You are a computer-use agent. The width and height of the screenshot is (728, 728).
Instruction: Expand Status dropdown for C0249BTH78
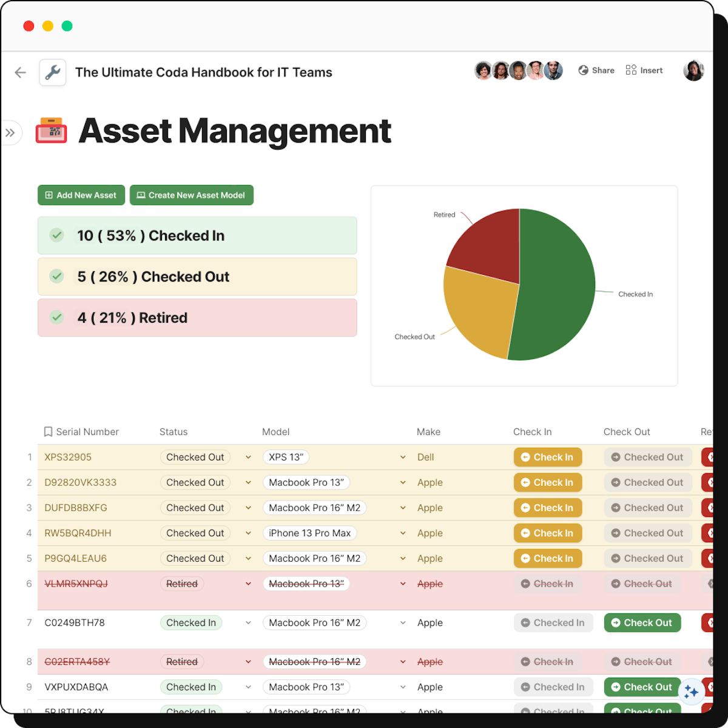pyautogui.click(x=248, y=623)
